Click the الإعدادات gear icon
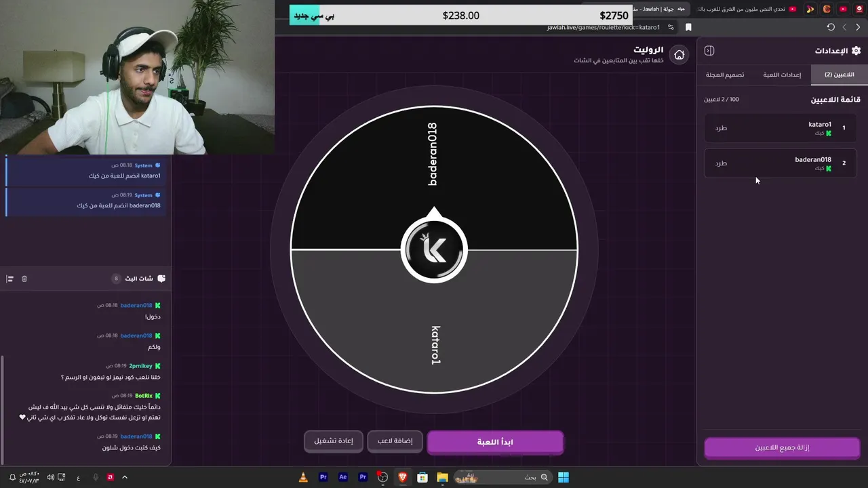This screenshot has height=488, width=868. [x=856, y=51]
